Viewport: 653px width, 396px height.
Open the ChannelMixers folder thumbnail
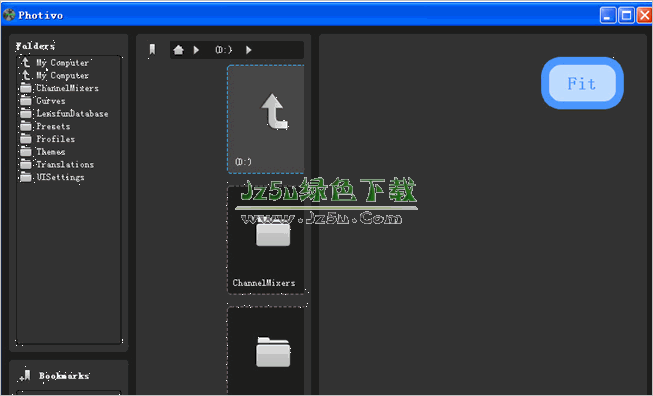[x=266, y=240]
